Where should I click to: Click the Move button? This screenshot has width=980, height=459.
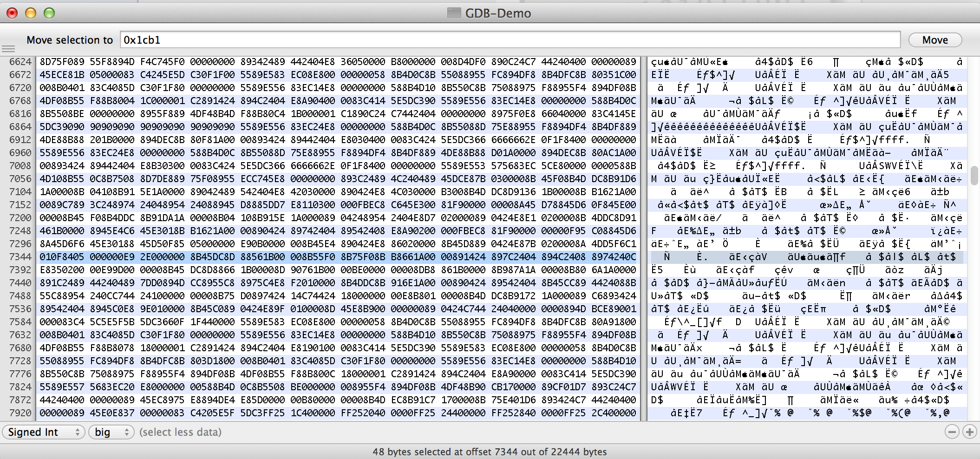(935, 40)
